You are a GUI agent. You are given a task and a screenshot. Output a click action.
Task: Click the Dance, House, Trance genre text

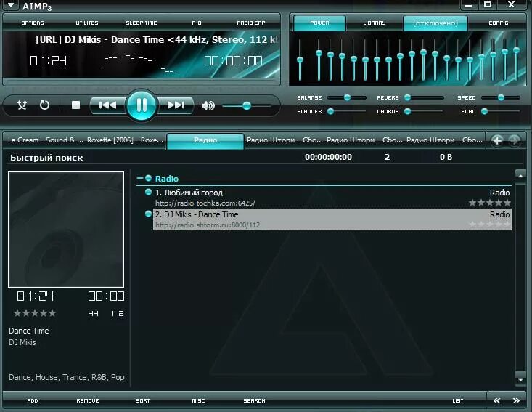click(67, 377)
